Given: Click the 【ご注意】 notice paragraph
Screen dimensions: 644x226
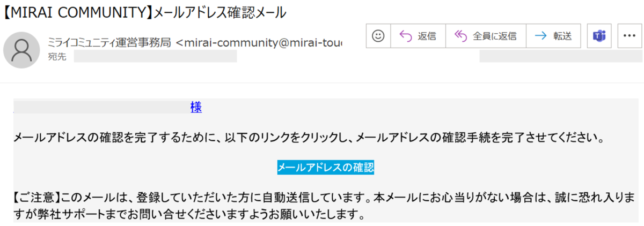Looking at the screenshot, I should pos(324,208).
